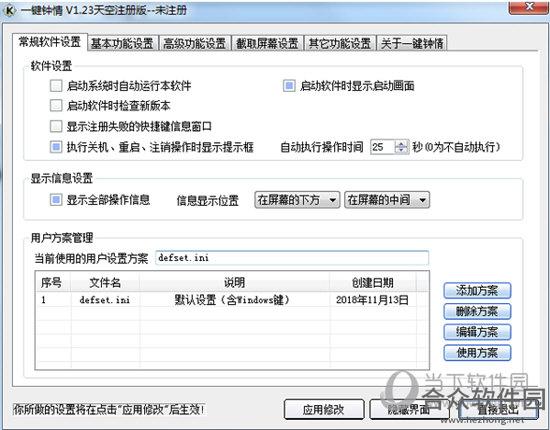Go to 截取屏幕设置 tab
The image size is (550, 430).
[267, 43]
